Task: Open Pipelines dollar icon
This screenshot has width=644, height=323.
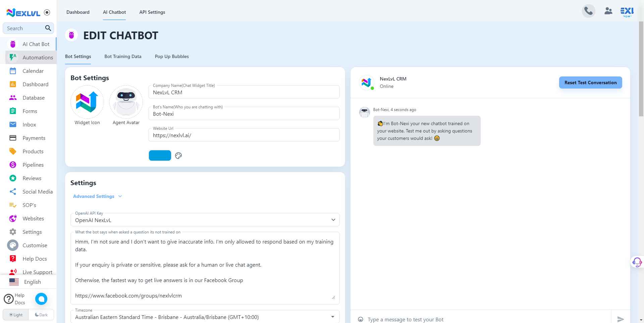Action: click(x=13, y=165)
